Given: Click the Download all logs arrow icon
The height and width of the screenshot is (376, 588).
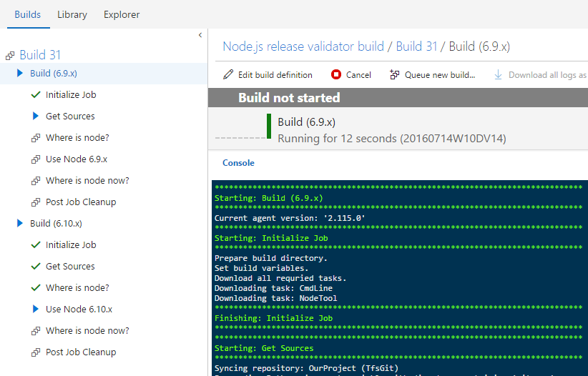Looking at the screenshot, I should click(x=499, y=74).
